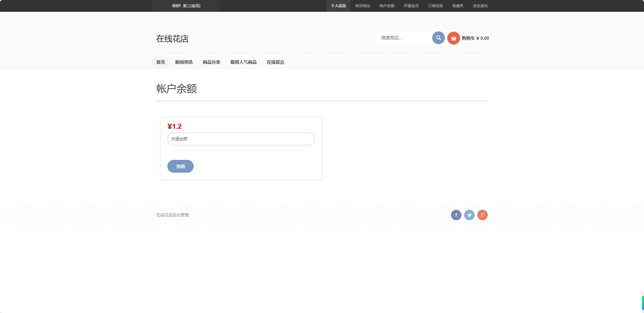
Task: 查看订单信息
Action: click(x=435, y=6)
